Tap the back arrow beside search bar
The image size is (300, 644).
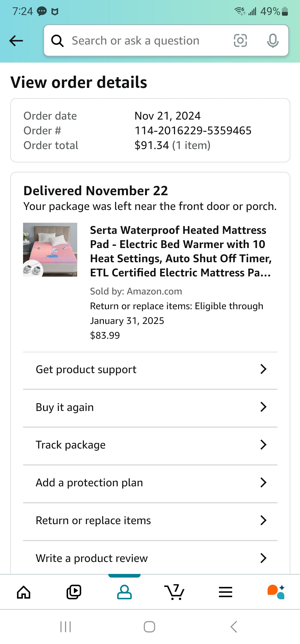[16, 41]
